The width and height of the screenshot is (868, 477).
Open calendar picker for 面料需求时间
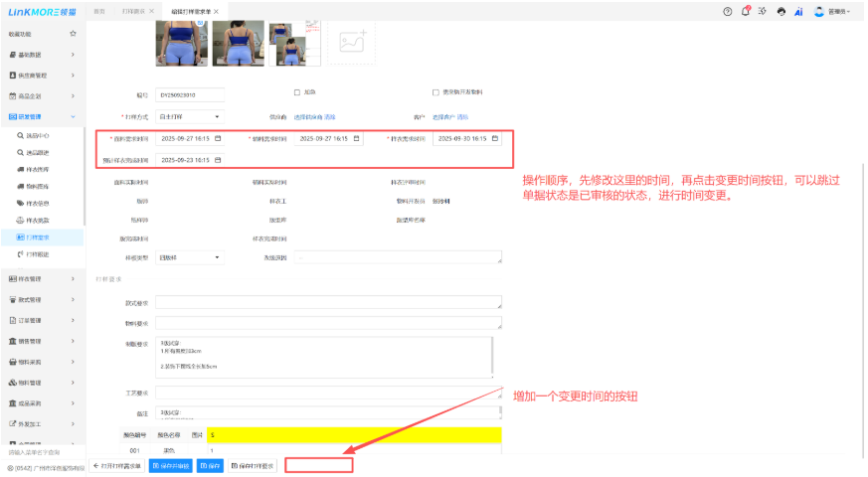point(219,138)
